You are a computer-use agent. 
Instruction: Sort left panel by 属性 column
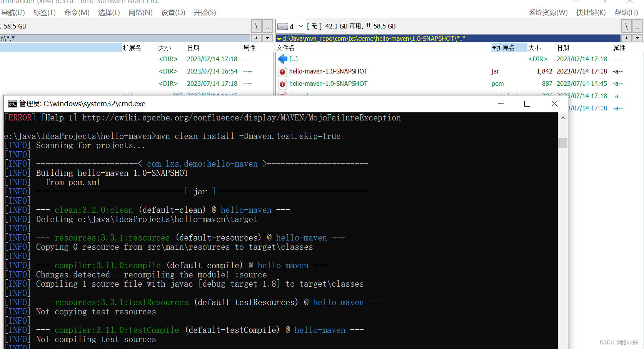coord(258,48)
